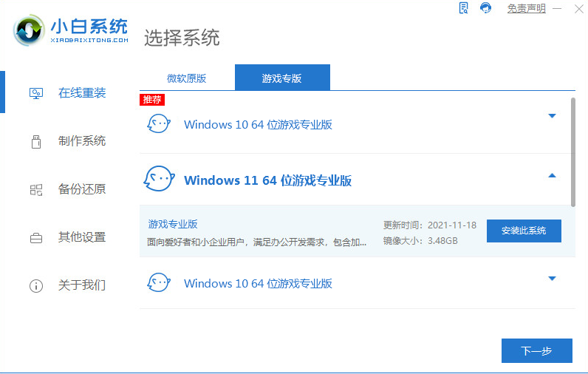The width and height of the screenshot is (588, 374).
Task: Select the bottom Windows 10 64 位游戏专业版 entry
Action: [x=258, y=284]
